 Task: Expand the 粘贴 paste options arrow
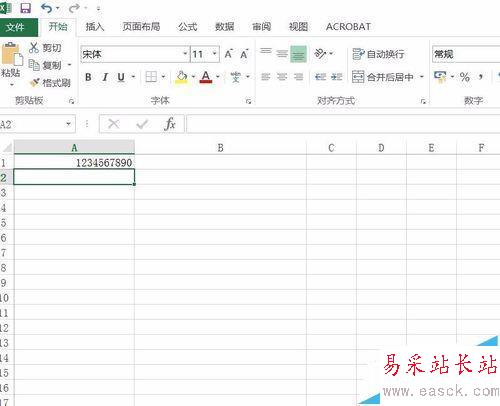(12, 85)
